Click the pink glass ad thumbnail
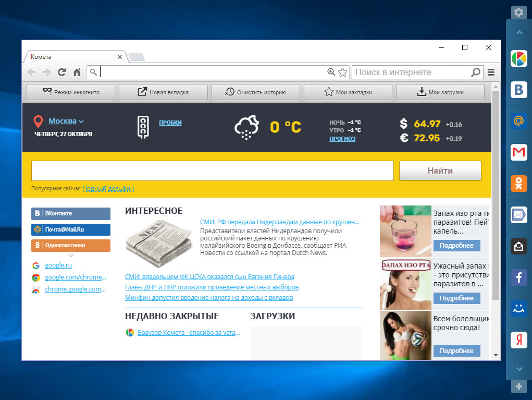The height and width of the screenshot is (400, 532). [x=405, y=231]
